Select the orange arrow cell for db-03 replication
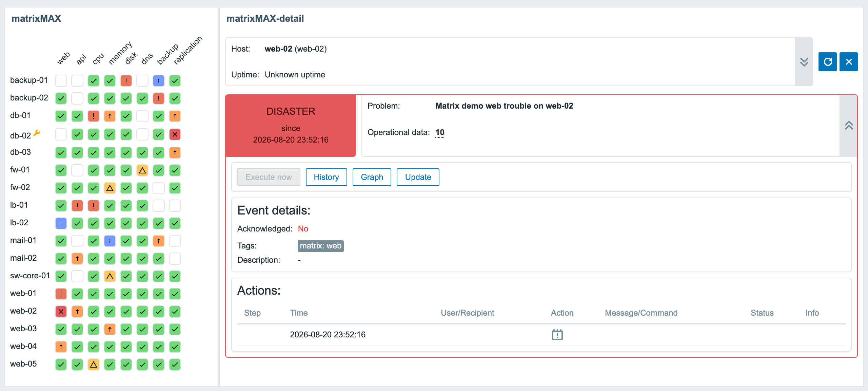 click(x=175, y=153)
